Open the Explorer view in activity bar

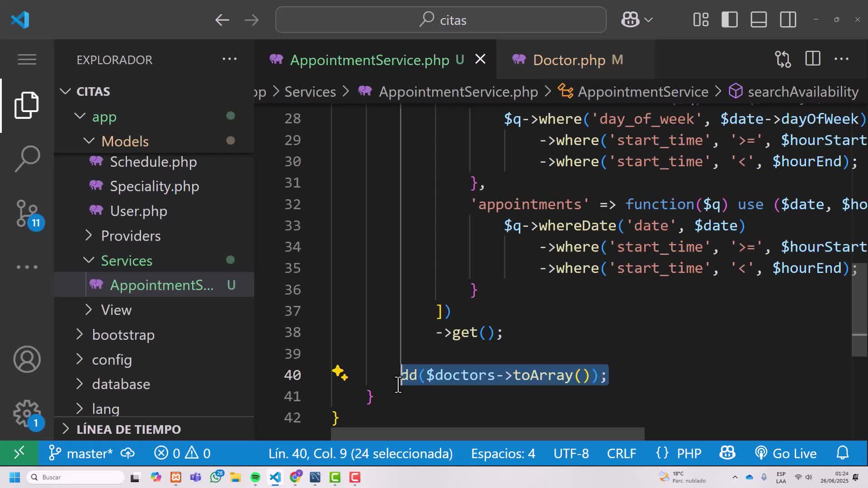point(27,105)
